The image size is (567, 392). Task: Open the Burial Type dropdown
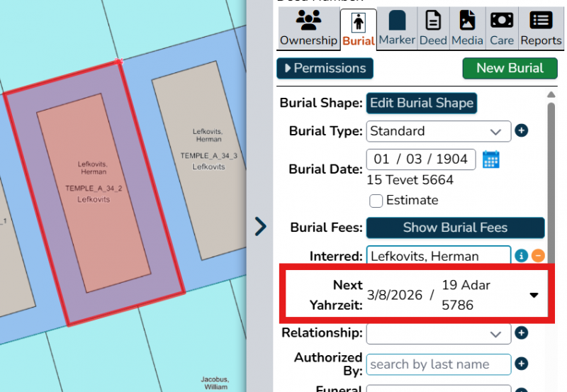[438, 131]
